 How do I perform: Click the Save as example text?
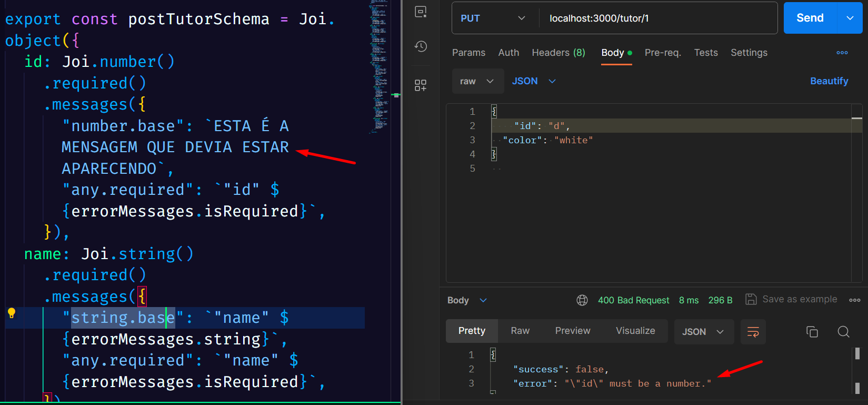(800, 299)
